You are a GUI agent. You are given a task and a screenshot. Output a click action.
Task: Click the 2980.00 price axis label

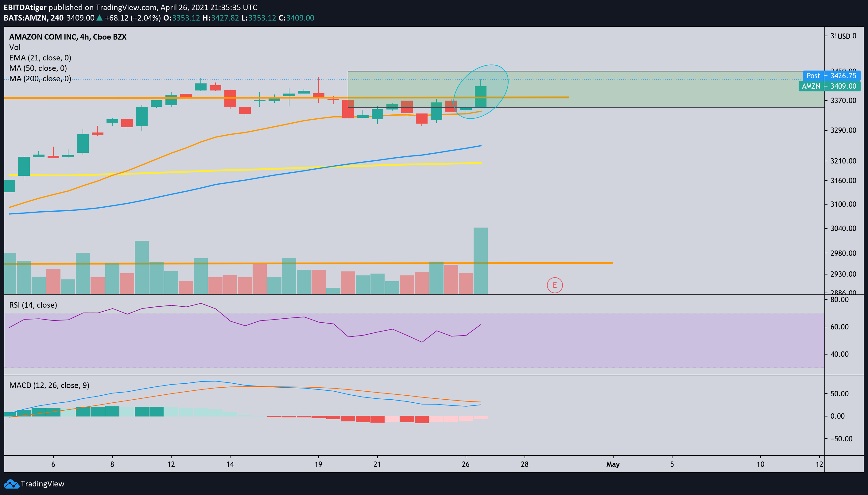click(843, 253)
